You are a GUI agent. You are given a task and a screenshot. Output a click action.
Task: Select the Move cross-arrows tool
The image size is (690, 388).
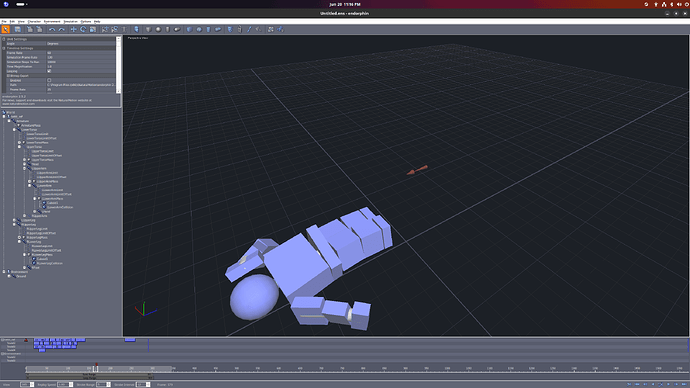click(73, 29)
